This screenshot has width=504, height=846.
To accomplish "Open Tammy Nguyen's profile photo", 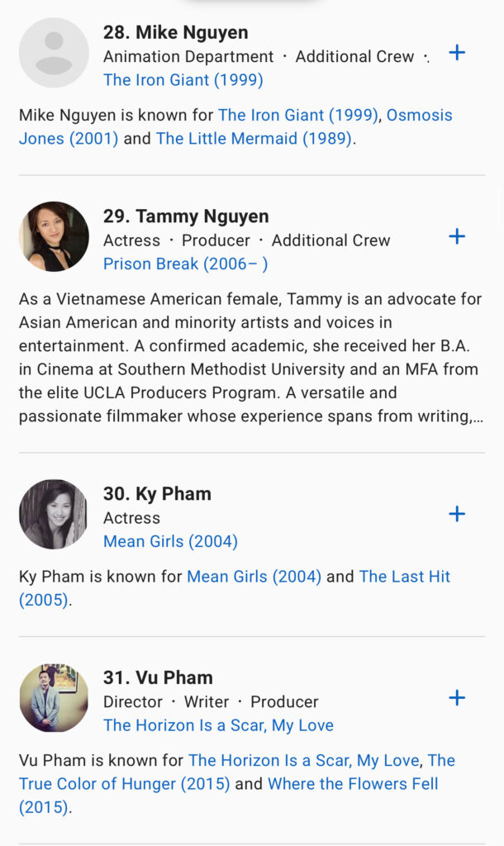I will click(x=54, y=236).
